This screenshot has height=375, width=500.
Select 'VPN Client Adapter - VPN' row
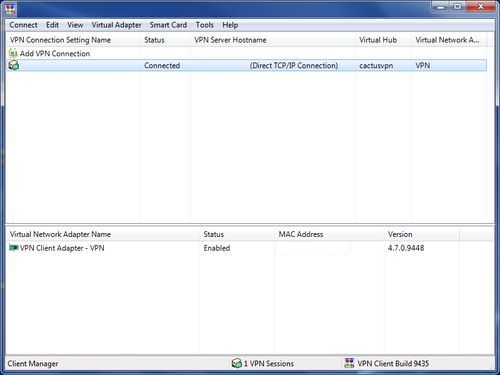[x=62, y=248]
